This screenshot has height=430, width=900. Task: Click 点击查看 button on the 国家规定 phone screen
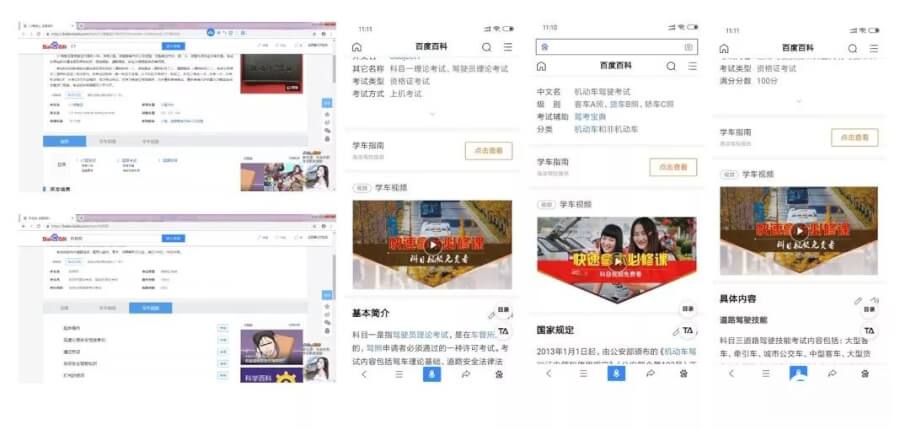673,167
